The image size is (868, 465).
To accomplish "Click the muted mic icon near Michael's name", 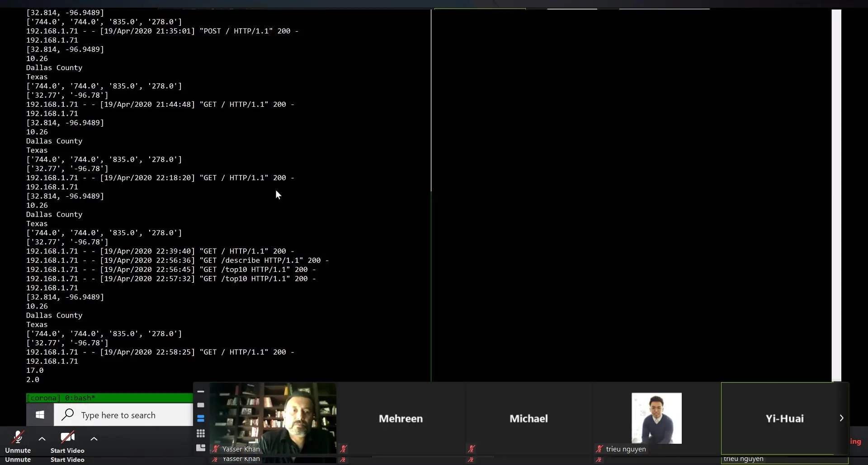I will point(472,449).
